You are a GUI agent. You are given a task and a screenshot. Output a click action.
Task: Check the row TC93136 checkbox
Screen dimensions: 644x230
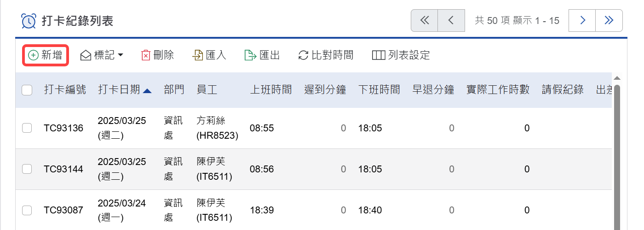coord(27,128)
